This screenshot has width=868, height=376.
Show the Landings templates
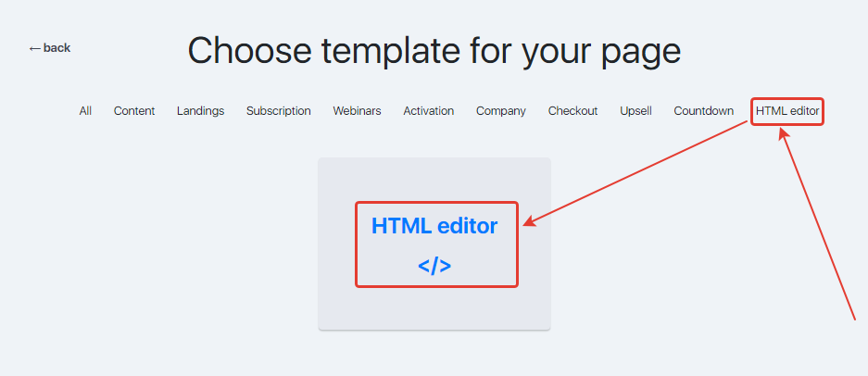point(200,111)
